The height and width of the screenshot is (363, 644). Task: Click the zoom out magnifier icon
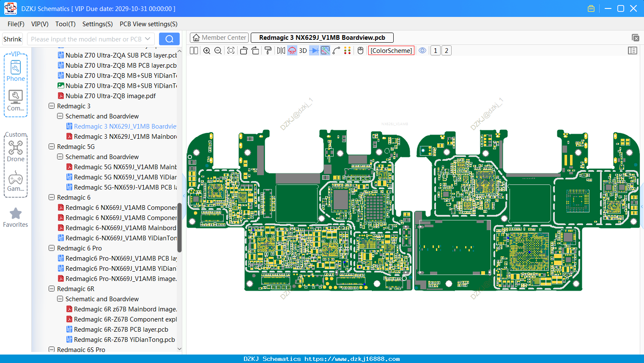tap(218, 51)
